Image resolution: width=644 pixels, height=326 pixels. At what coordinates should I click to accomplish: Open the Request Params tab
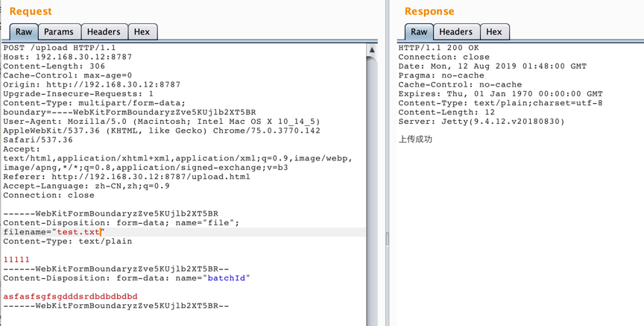point(58,32)
